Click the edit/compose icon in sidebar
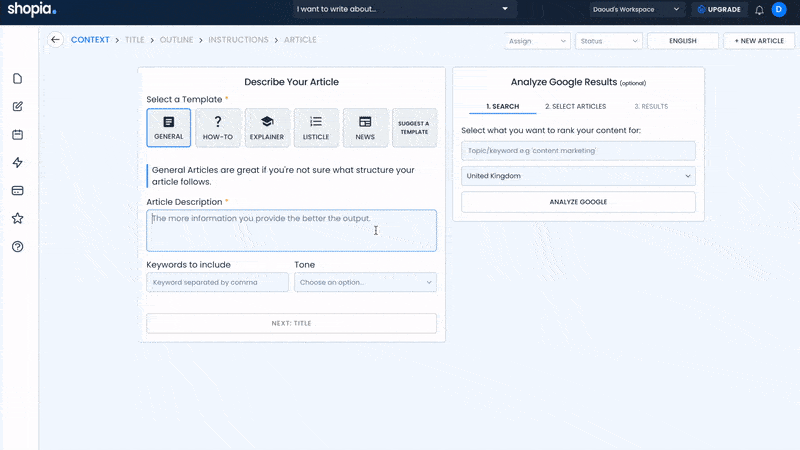Viewport: 800px width, 450px height. [x=17, y=107]
